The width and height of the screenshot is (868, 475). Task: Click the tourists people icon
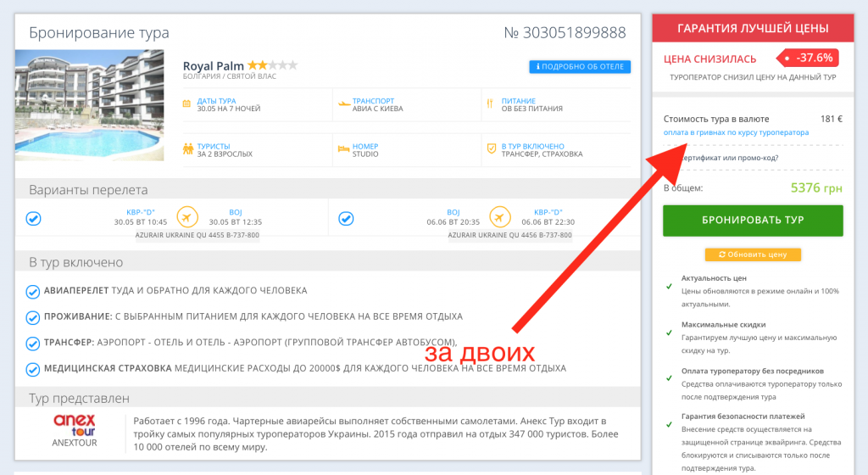pyautogui.click(x=188, y=149)
